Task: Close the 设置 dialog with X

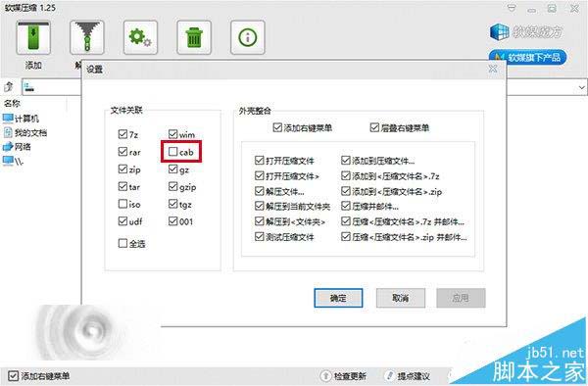Action: 493,69
